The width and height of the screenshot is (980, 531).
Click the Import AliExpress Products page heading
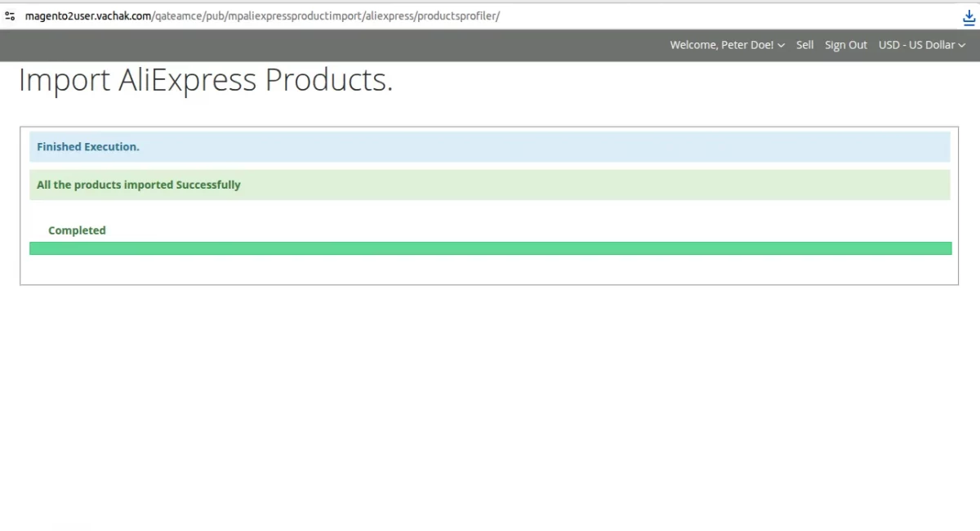point(205,79)
